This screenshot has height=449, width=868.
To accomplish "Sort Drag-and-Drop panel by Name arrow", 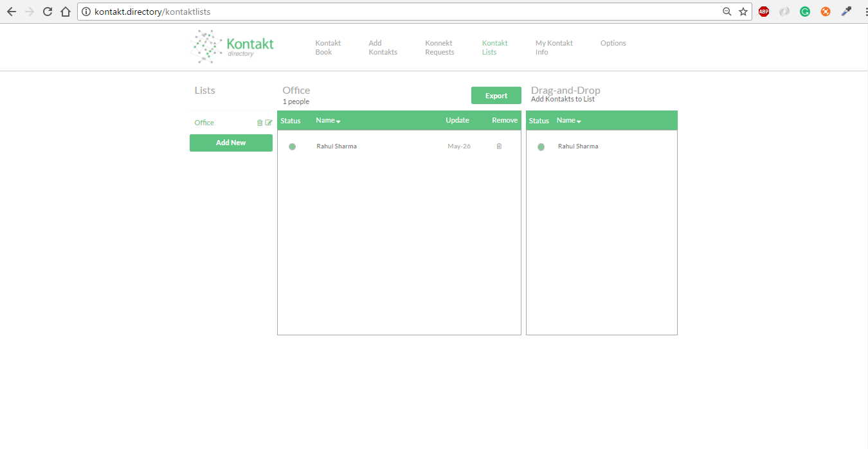I will (579, 121).
